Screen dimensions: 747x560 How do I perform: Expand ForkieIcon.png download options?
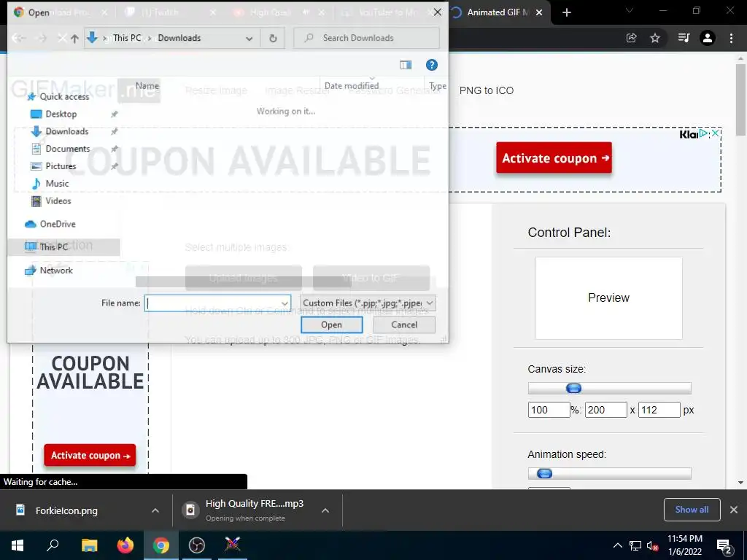(x=155, y=510)
